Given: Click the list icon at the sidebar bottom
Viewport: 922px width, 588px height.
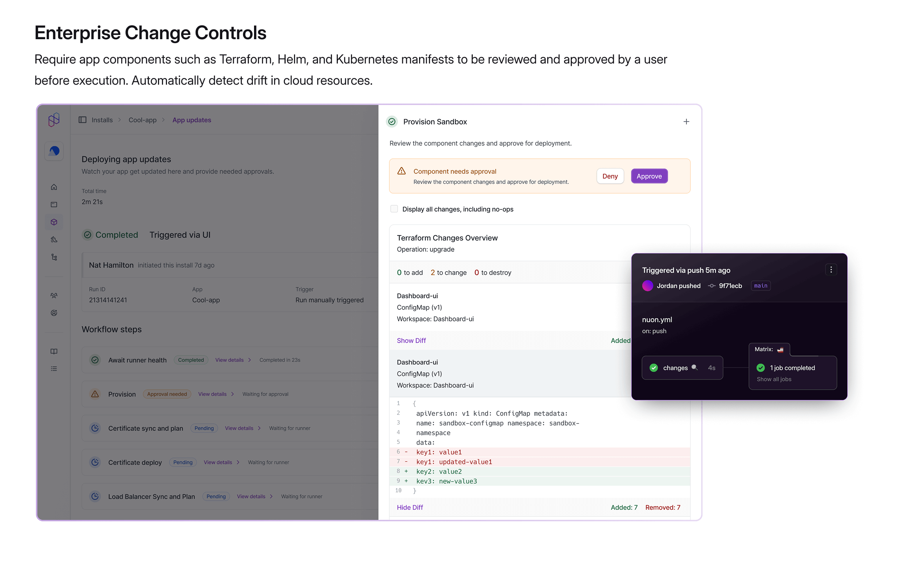Looking at the screenshot, I should pyautogui.click(x=54, y=369).
